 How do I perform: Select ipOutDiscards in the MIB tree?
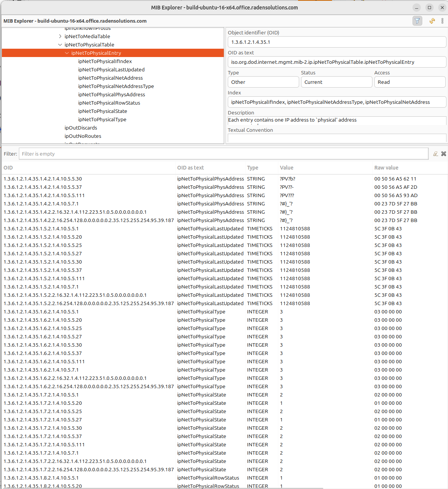[x=80, y=128]
